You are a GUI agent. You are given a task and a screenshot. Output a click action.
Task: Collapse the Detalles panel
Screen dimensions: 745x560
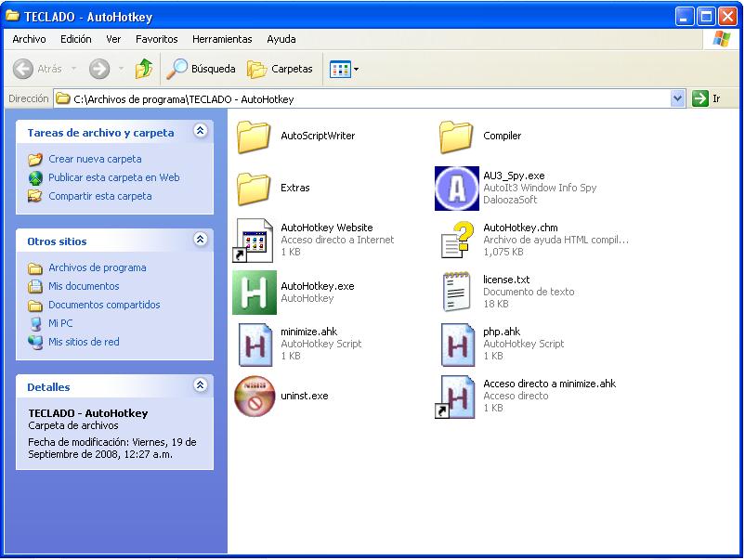[201, 385]
